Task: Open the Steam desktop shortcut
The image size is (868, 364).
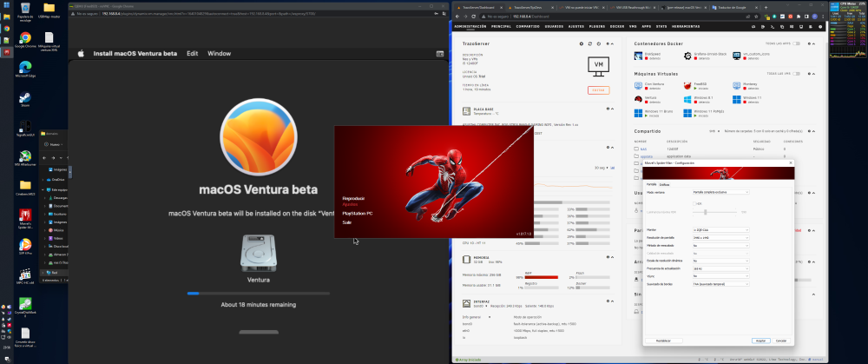Action: pos(25,97)
